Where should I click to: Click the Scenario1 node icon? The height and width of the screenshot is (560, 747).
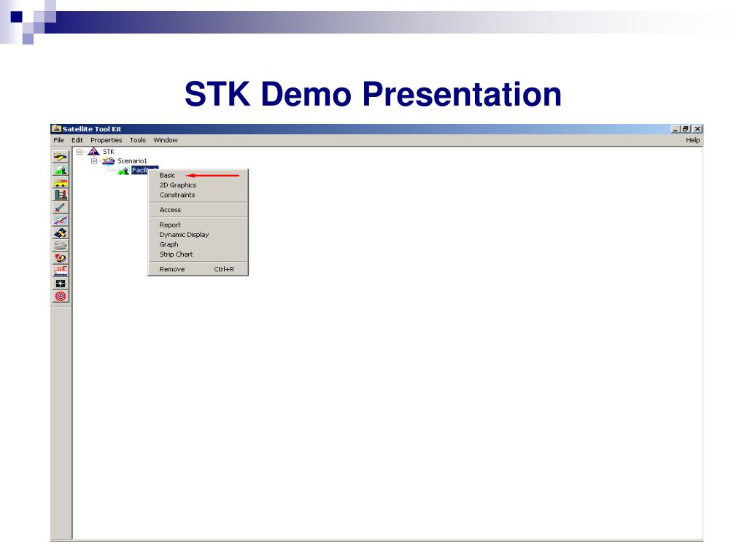click(109, 161)
